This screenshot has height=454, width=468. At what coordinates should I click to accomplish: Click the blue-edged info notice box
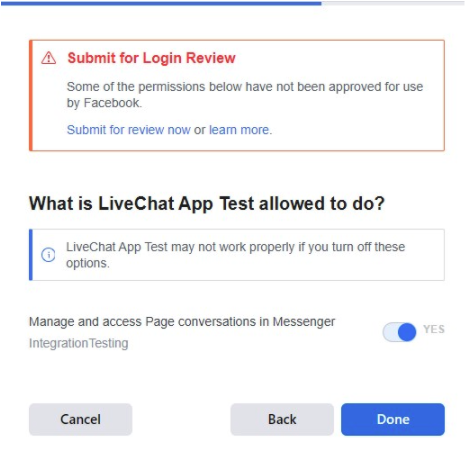click(237, 255)
